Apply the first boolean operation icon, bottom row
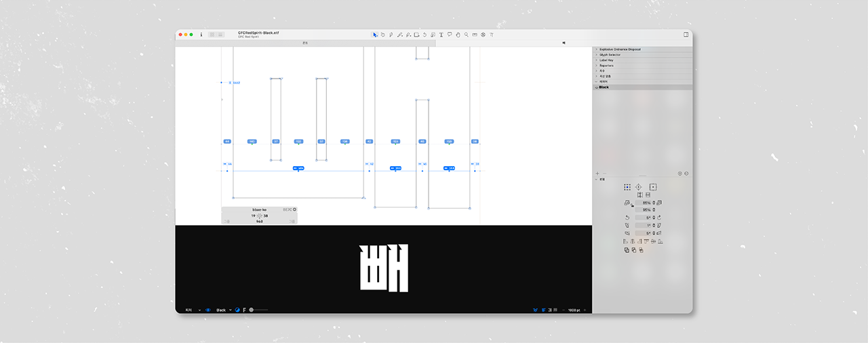Image resolution: width=868 pixels, height=343 pixels. point(627,250)
